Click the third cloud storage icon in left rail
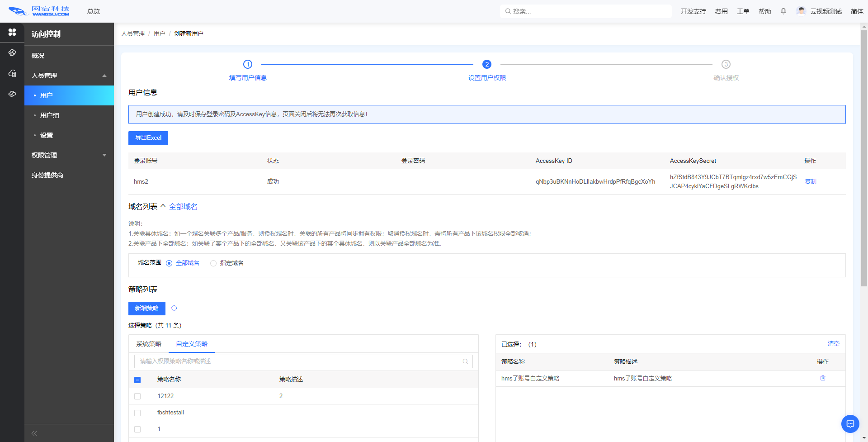This screenshot has height=442, width=868. (12, 73)
